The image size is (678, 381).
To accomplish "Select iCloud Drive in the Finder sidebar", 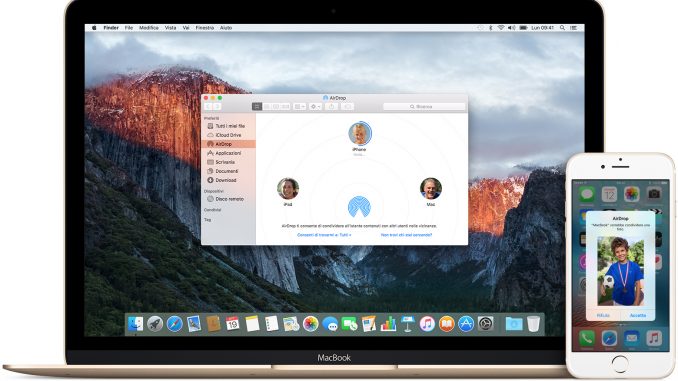I will [x=229, y=135].
